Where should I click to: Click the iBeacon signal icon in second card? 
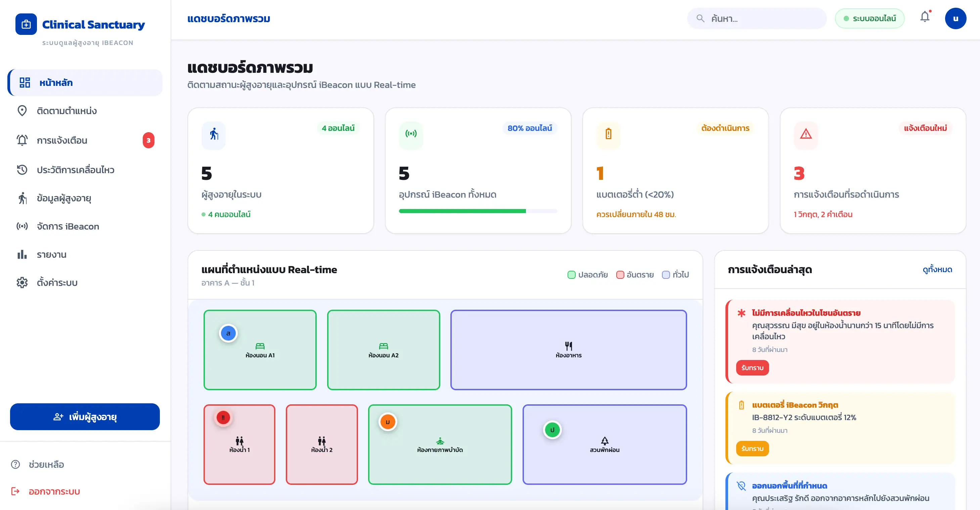pos(411,134)
